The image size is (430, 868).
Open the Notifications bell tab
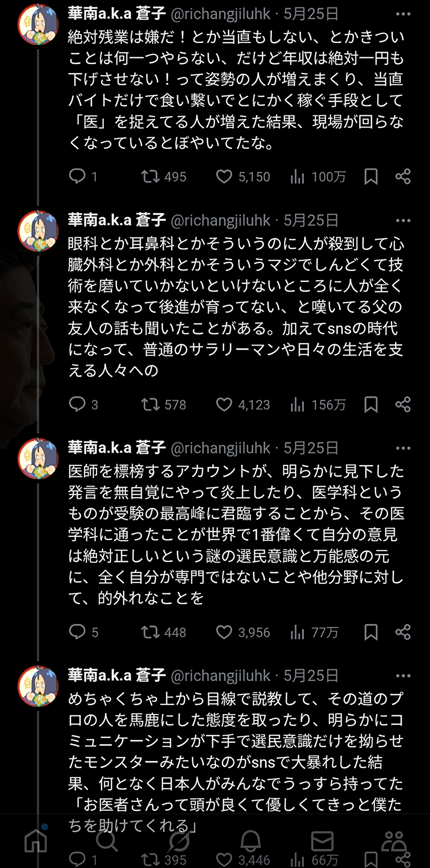[251, 841]
